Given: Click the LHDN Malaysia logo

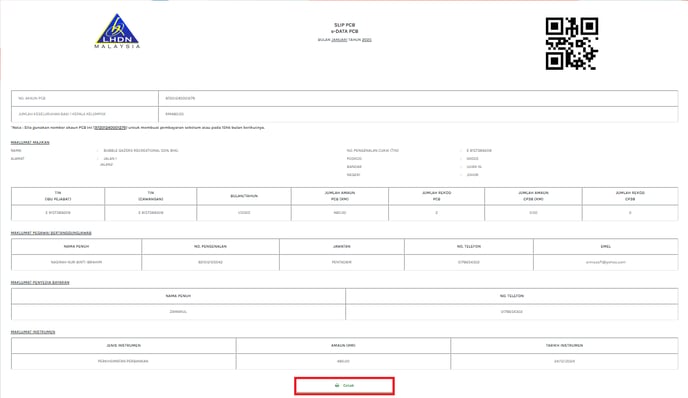Looking at the screenshot, I should click(x=117, y=31).
